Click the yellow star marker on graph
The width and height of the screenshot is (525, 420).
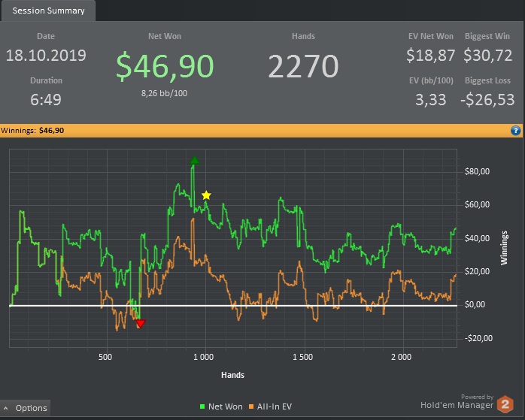point(206,195)
